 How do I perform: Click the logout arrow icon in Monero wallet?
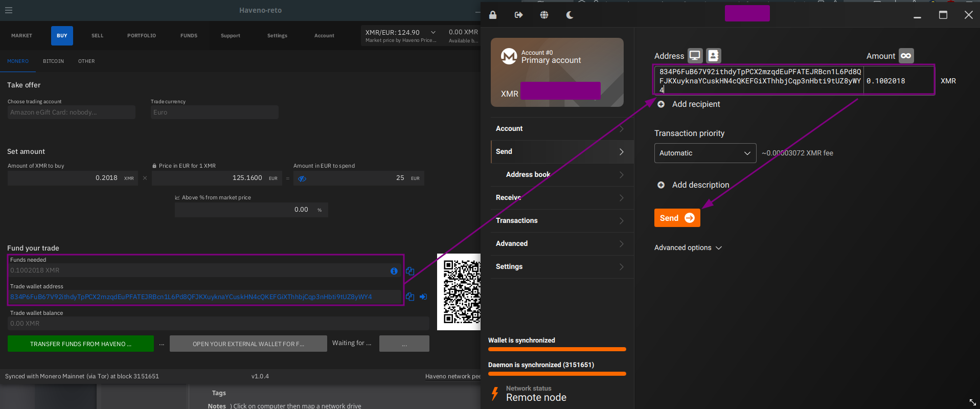[518, 15]
